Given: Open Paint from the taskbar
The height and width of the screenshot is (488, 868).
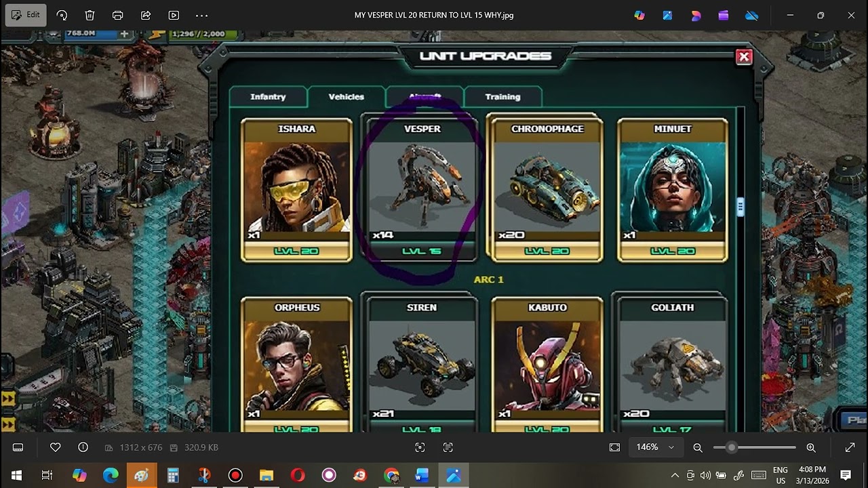Looking at the screenshot, I should click(142, 475).
